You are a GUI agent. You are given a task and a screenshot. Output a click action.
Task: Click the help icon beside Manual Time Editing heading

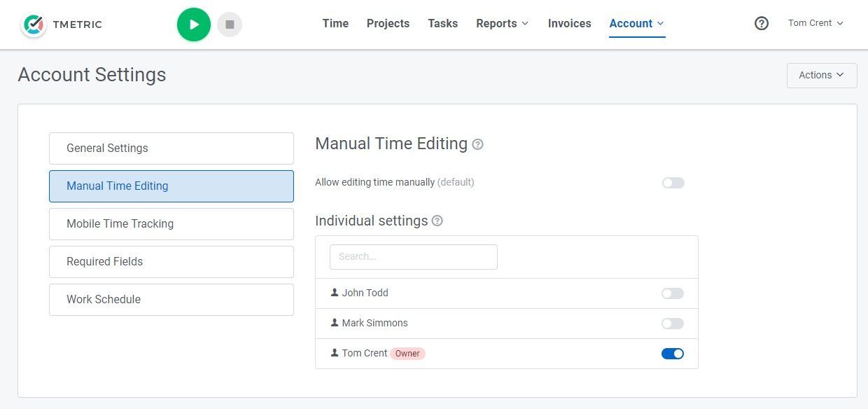click(x=477, y=144)
